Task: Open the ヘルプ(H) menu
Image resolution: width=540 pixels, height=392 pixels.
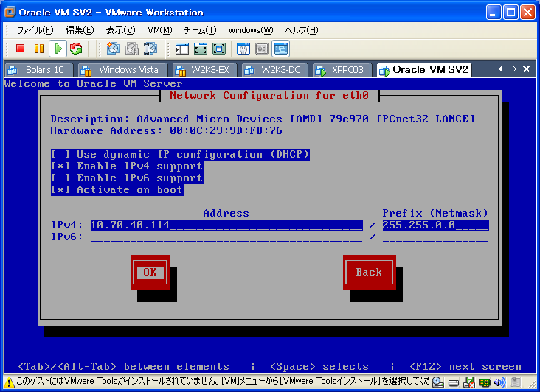Action: pyautogui.click(x=301, y=30)
